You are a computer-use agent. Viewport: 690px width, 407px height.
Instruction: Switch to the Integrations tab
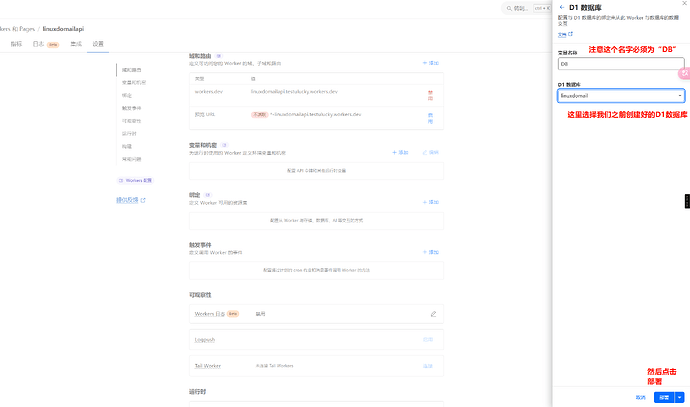(x=76, y=44)
